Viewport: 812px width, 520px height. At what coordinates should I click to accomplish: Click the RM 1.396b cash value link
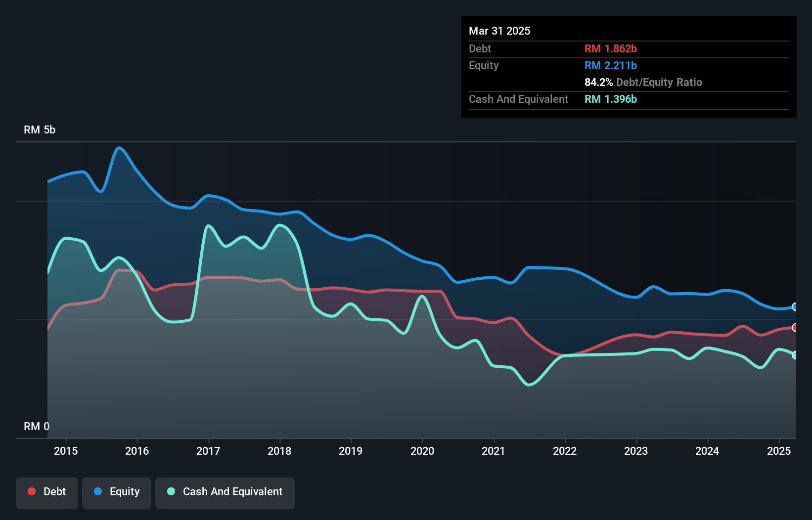coord(610,99)
